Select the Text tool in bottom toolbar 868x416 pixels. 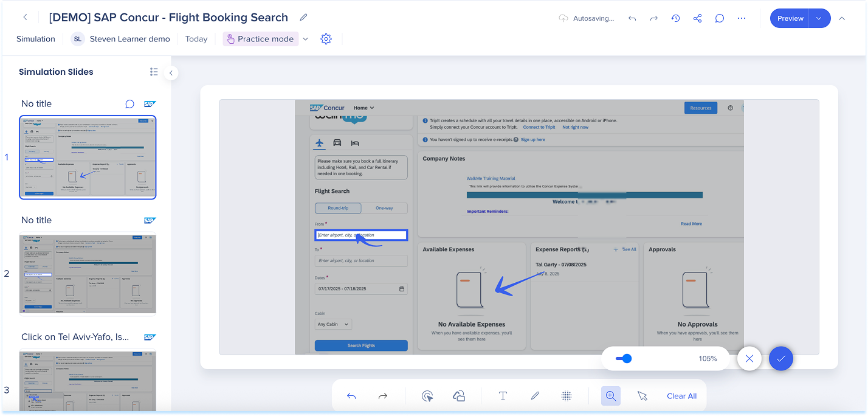(503, 396)
